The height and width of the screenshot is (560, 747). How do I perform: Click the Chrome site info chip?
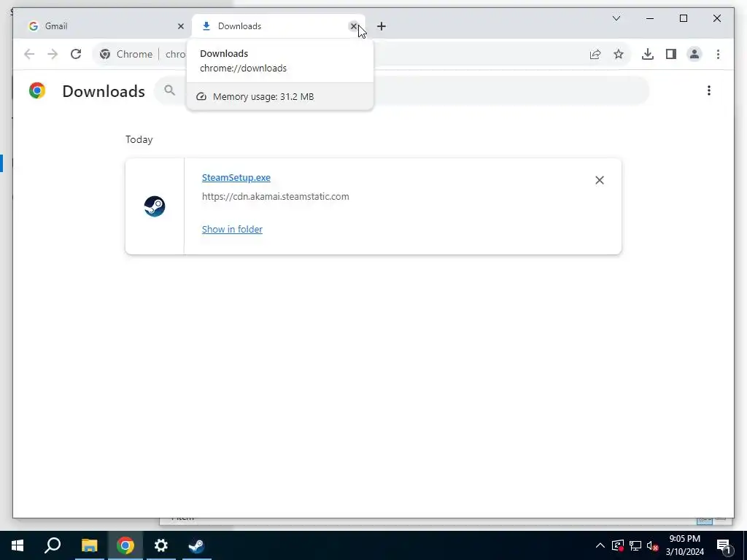(126, 54)
